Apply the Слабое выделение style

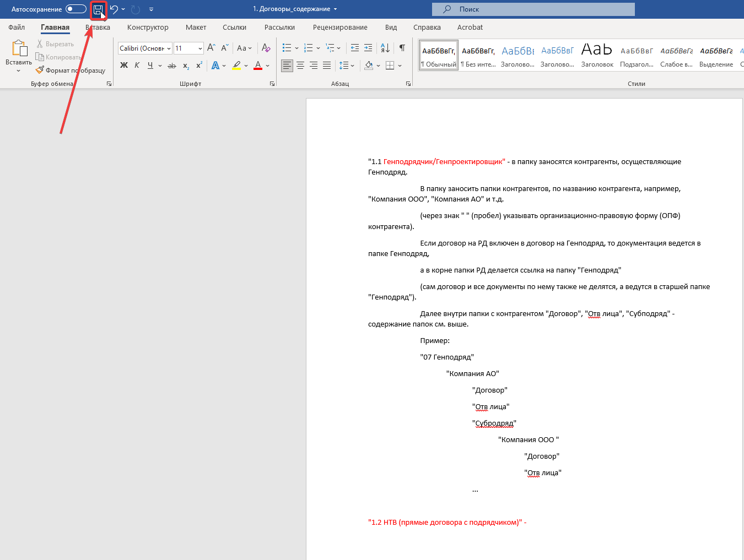(x=676, y=55)
